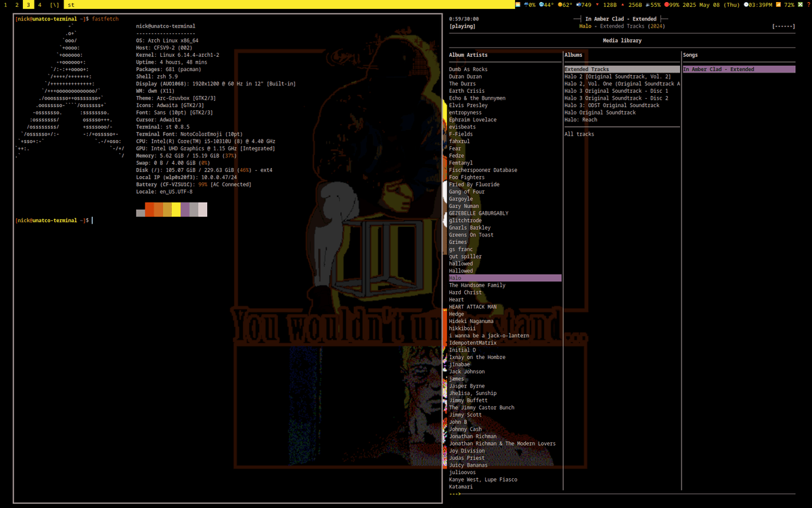Click the volume icon showing 55%
Image resolution: width=812 pixels, height=508 pixels.
point(647,5)
